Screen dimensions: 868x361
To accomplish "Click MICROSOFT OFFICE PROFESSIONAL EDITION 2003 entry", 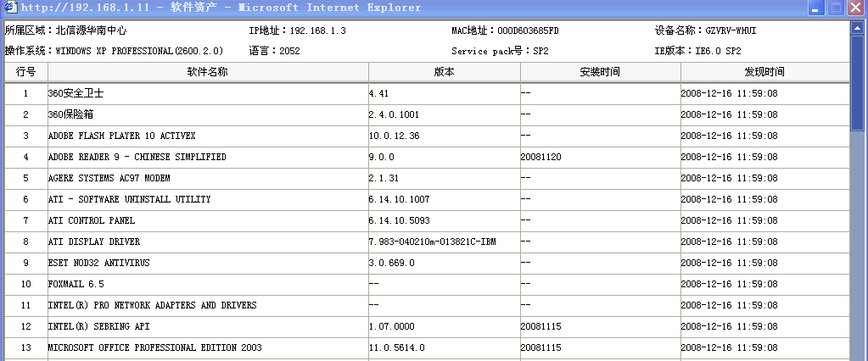I will pos(155,347).
